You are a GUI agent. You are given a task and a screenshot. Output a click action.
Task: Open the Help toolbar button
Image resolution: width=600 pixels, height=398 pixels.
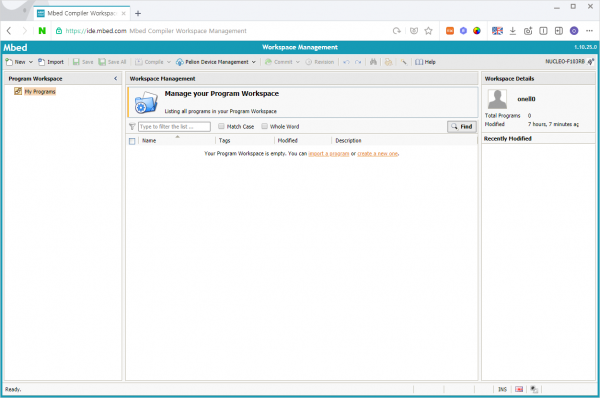click(x=425, y=62)
